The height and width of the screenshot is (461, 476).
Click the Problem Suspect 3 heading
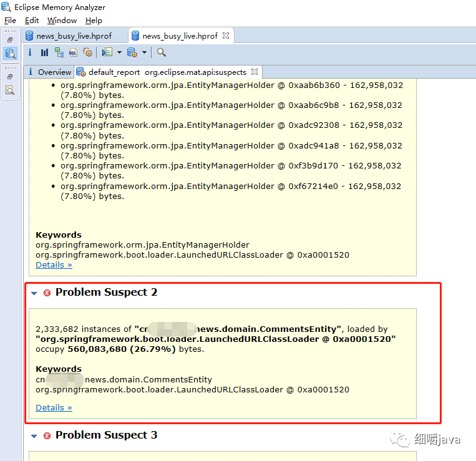pos(106,435)
